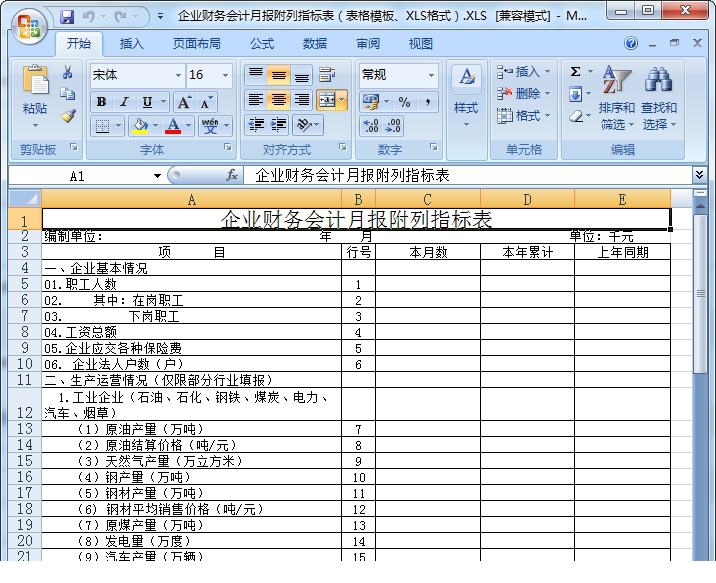716x583 pixels.
Task: Toggle middle vertical alignment
Action: pyautogui.click(x=279, y=75)
